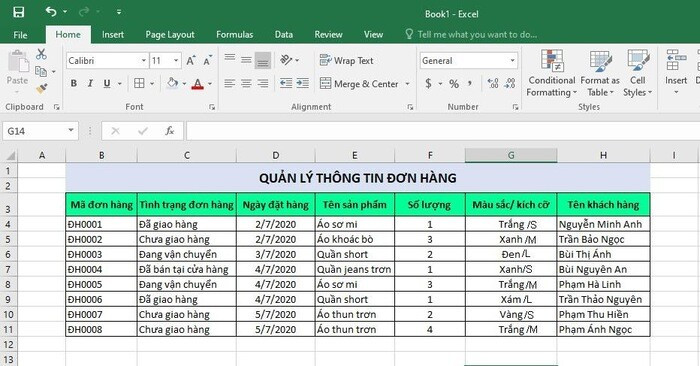This screenshot has height=366, width=700.
Task: Open font color dropdown arrow
Action: pyautogui.click(x=210, y=84)
